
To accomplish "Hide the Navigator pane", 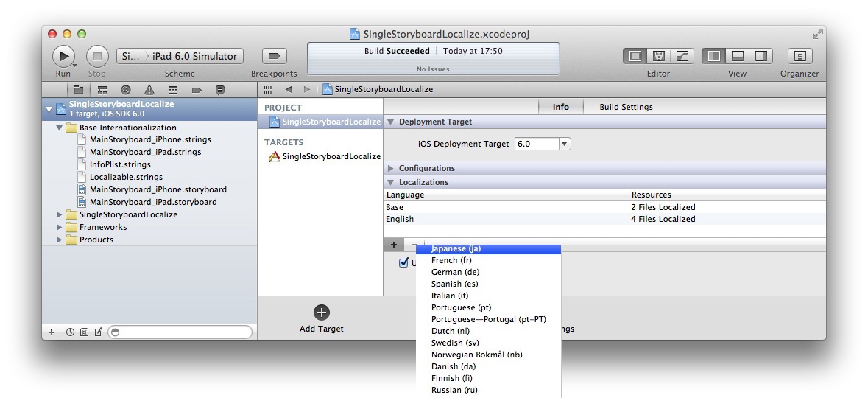I will coord(714,56).
